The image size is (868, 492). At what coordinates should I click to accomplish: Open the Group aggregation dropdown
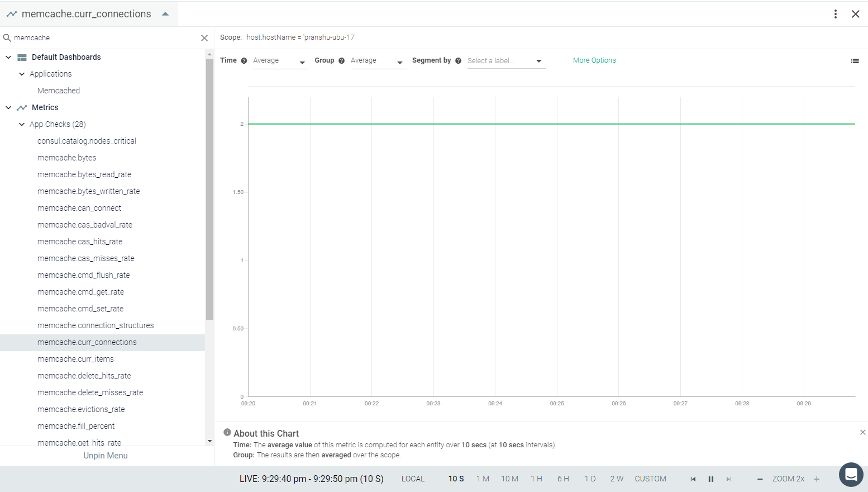pos(378,61)
